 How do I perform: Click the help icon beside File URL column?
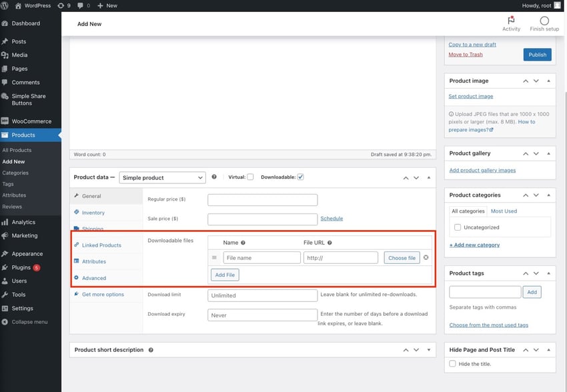coord(330,243)
